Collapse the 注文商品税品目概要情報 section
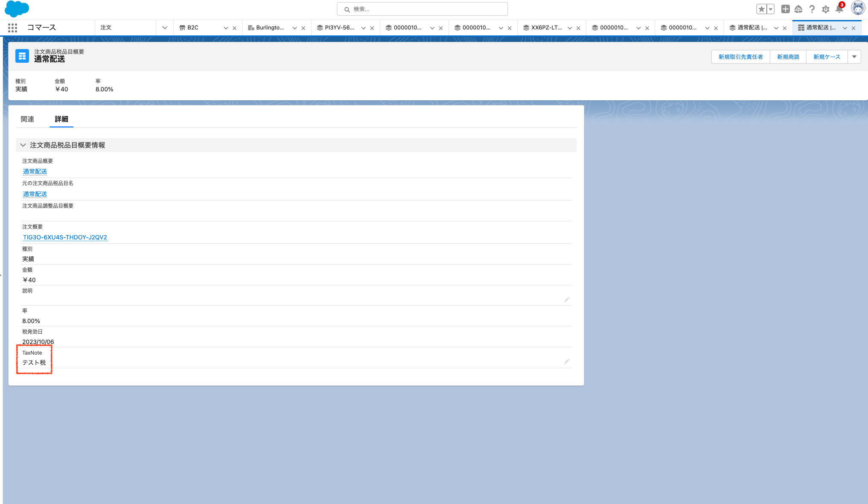Screen dimensions: 868x504 pyautogui.click(x=23, y=145)
